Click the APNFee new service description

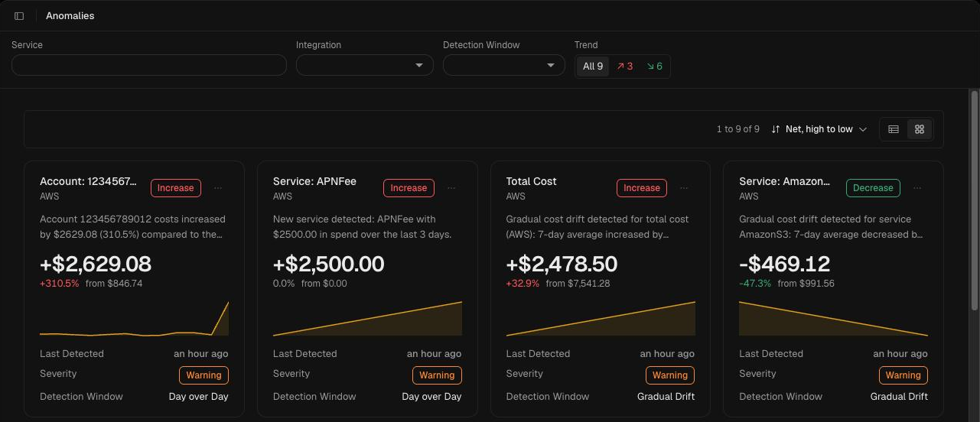363,227
